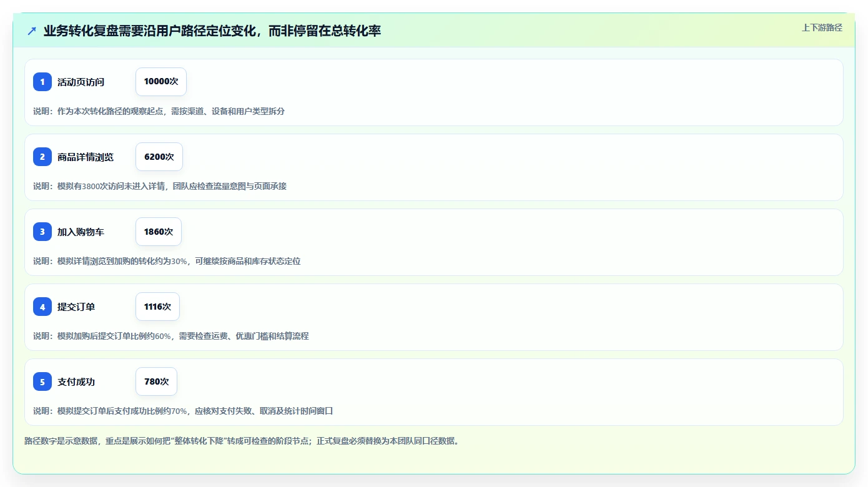Screen dimensions: 868x487
Task: Click the main heading 业务转化复盘需要沿用户路径定位变化
Action: [212, 31]
